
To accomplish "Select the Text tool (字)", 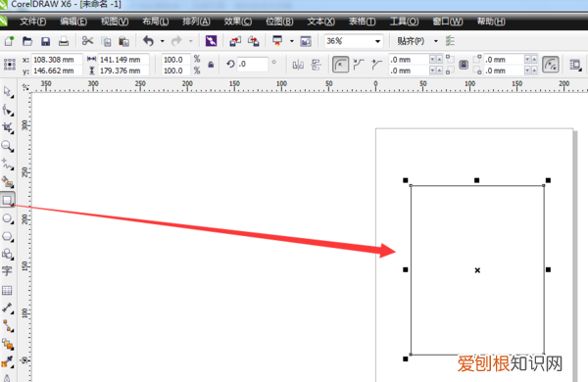I will (7, 271).
